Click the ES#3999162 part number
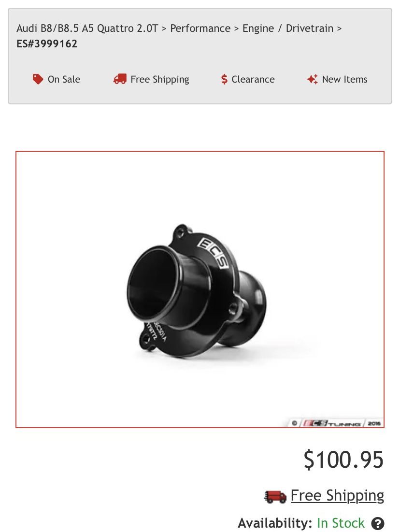The width and height of the screenshot is (400, 532). pos(47,44)
